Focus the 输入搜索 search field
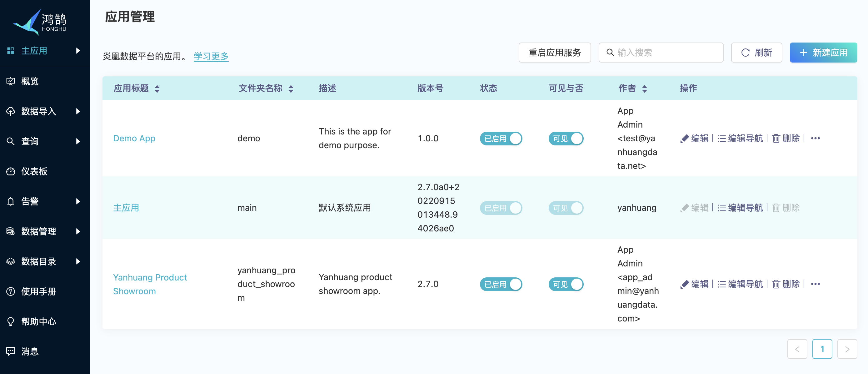The image size is (868, 374). pos(661,53)
